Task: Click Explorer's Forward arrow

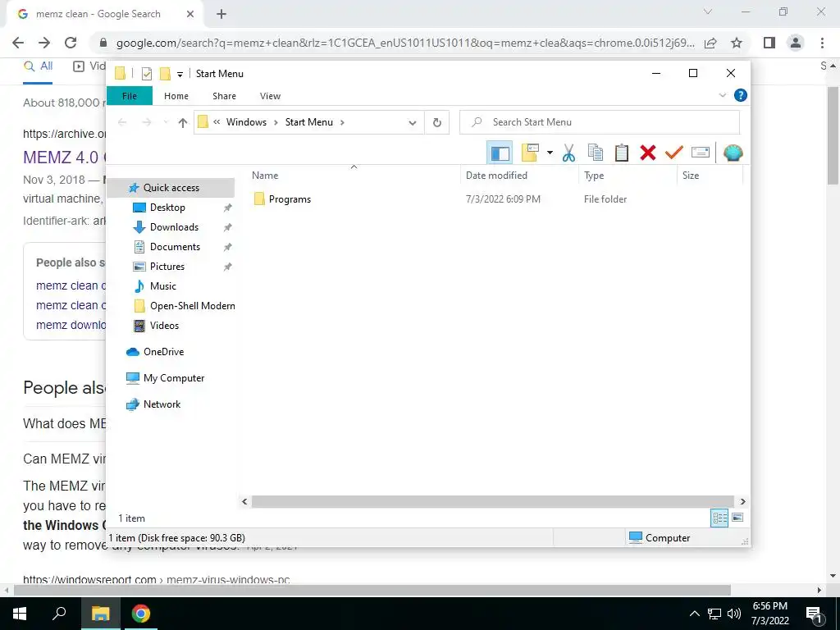Action: [146, 123]
